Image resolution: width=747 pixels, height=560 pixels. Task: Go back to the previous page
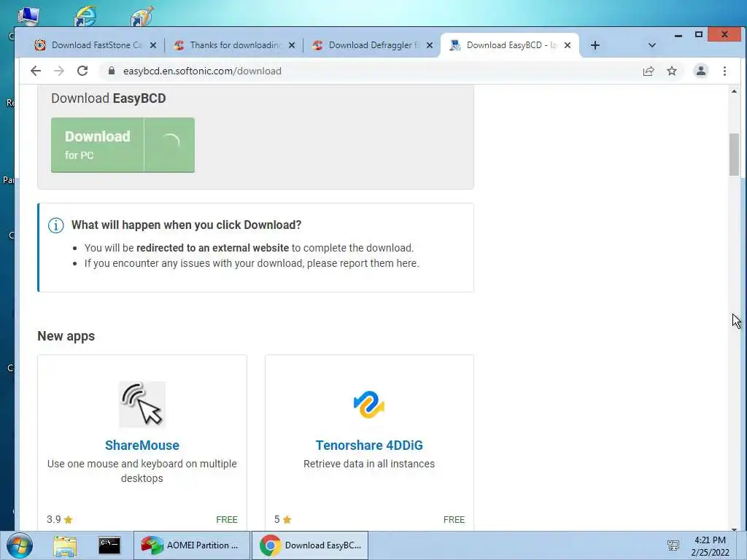coord(36,71)
